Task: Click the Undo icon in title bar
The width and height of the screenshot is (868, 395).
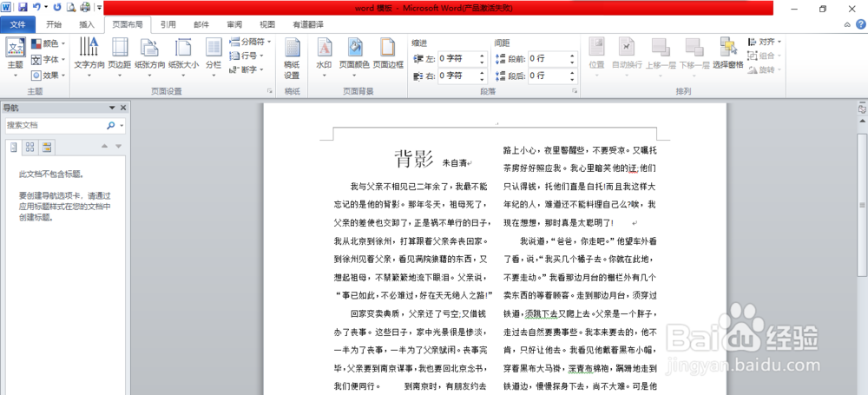Action: click(x=37, y=7)
